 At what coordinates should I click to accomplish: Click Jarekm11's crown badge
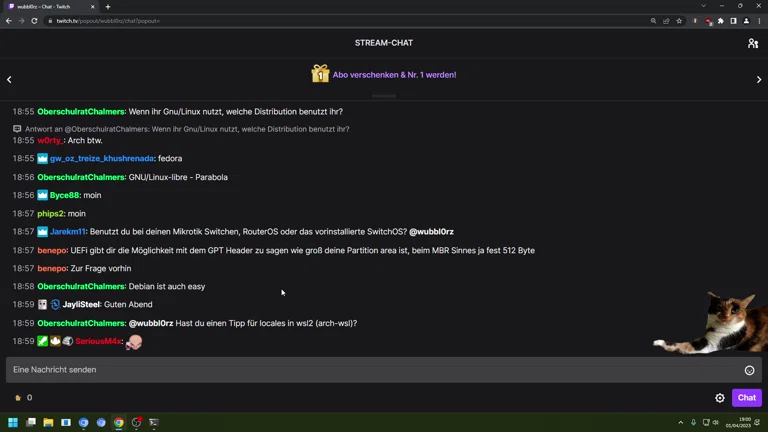(x=43, y=232)
